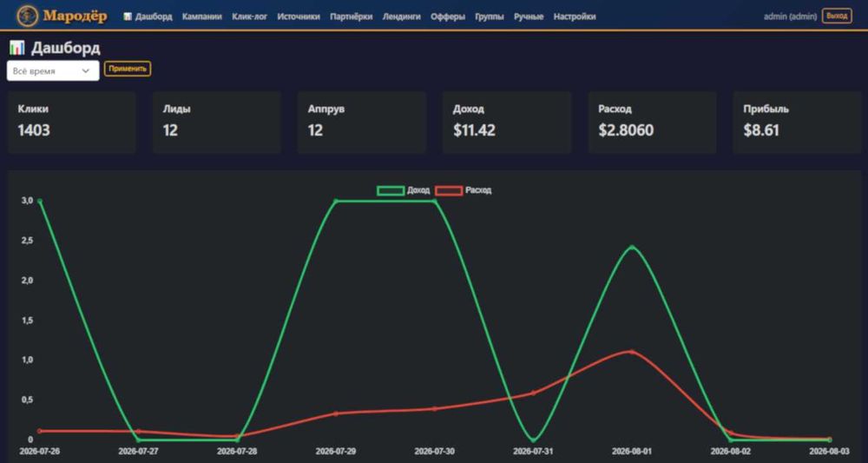Open Источники in the navigation bar
This screenshot has height=463, width=868.
299,17
